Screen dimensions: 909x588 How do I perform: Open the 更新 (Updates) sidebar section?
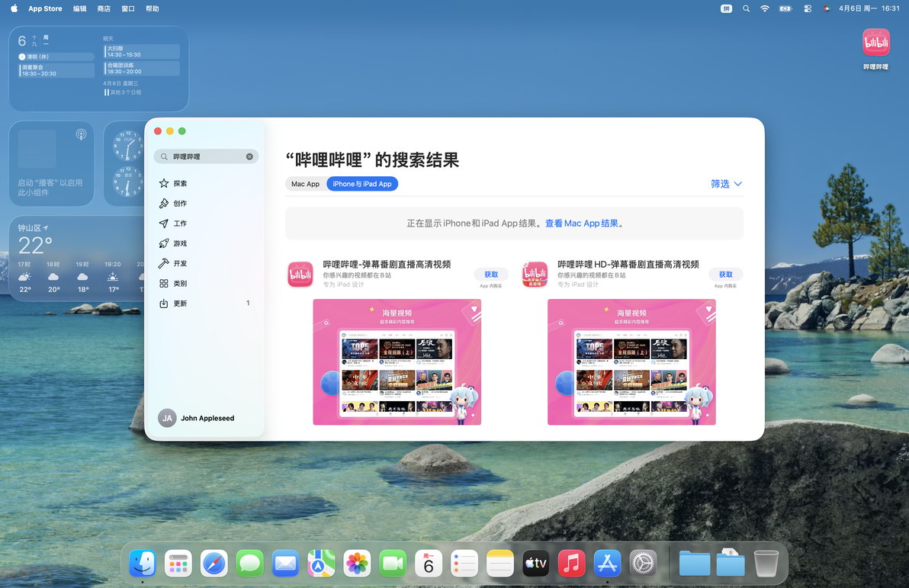(x=206, y=304)
